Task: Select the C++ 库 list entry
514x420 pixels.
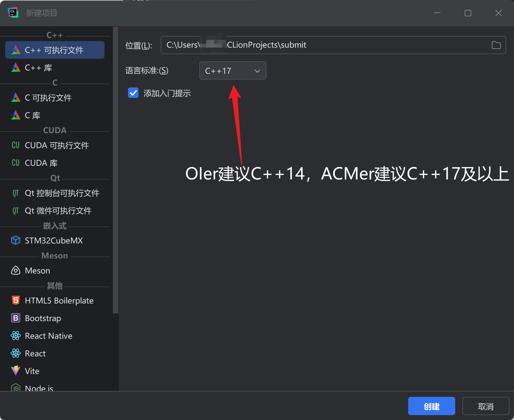Action: click(x=55, y=68)
